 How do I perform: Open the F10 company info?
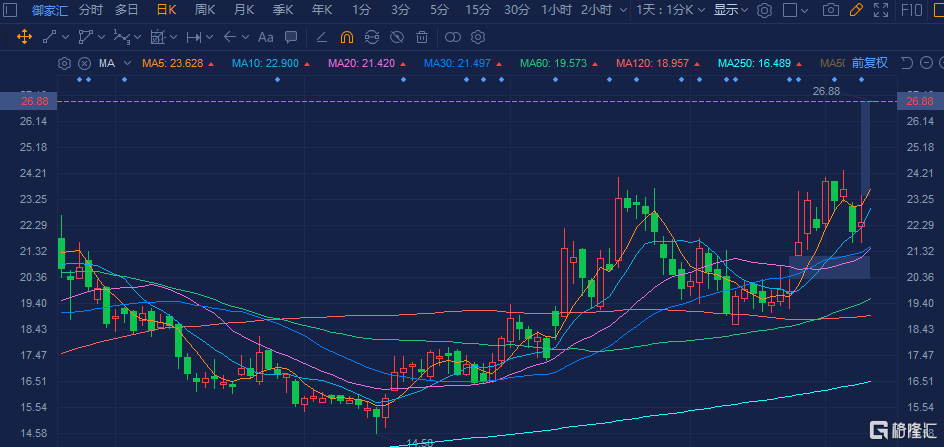910,10
